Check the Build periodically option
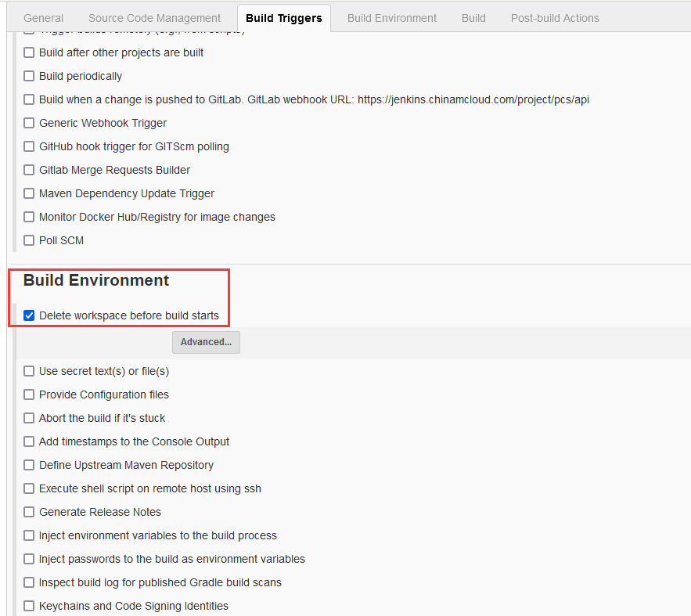 (30, 77)
